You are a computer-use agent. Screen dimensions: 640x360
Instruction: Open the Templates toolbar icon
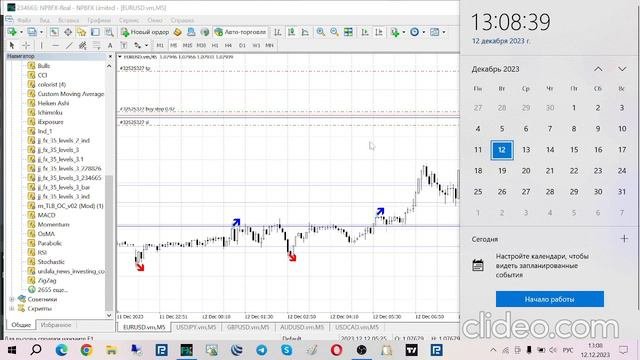tap(434, 32)
